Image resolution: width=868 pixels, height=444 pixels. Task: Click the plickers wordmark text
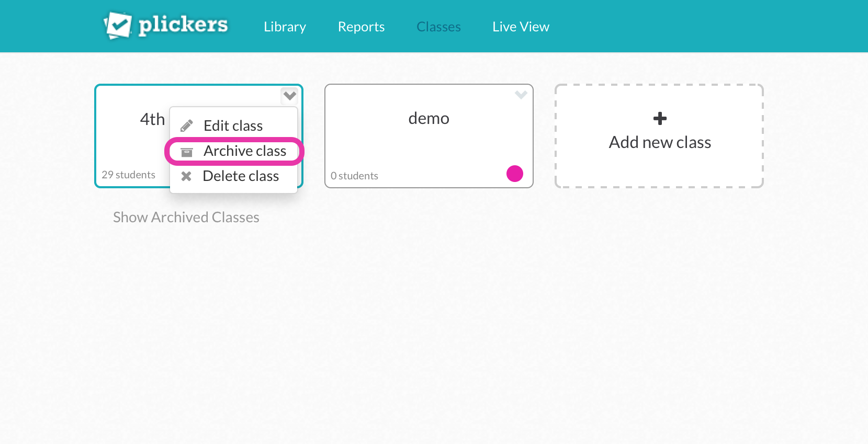pyautogui.click(x=183, y=25)
